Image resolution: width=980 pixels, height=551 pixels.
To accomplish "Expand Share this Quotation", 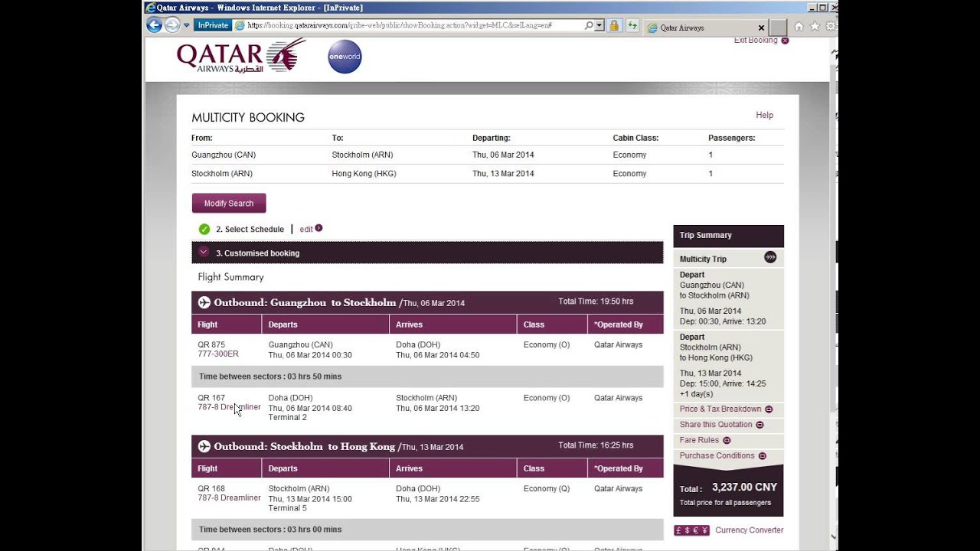I will point(721,425).
